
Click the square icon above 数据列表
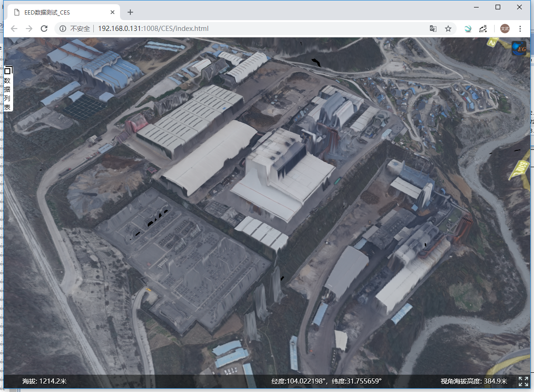point(8,70)
